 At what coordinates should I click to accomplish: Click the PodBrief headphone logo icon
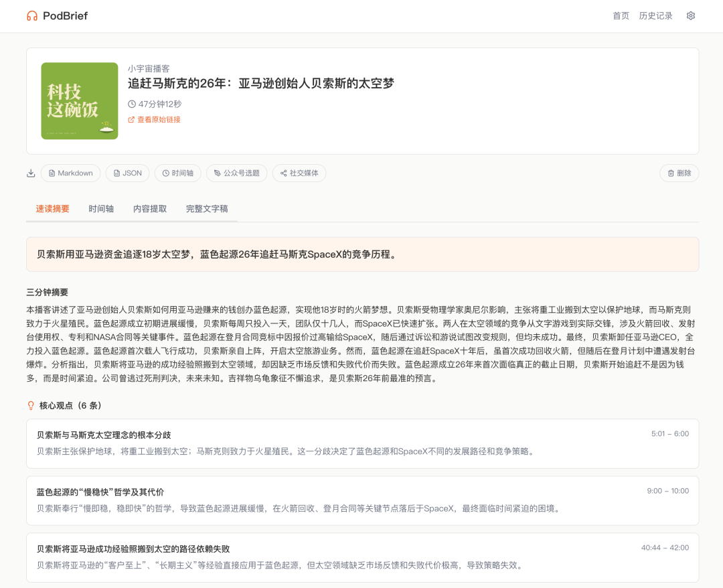32,16
